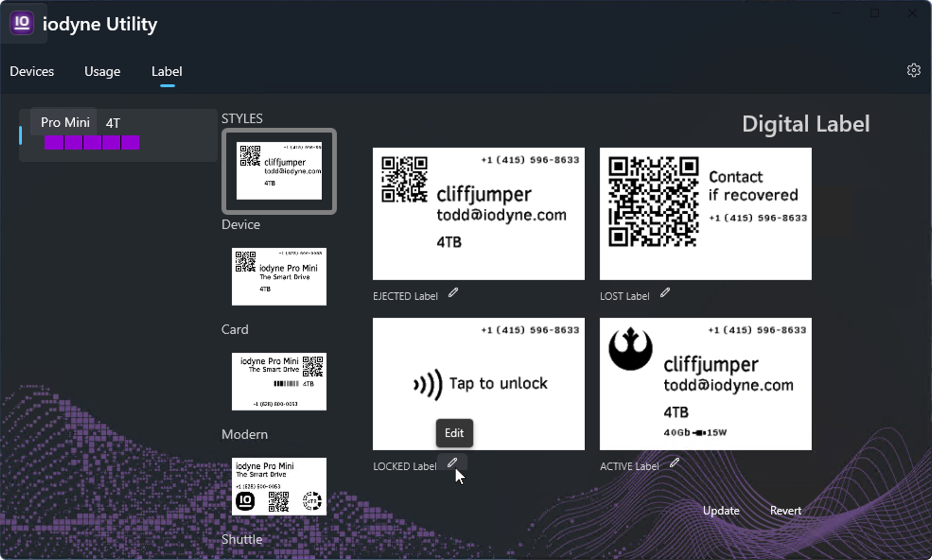
Task: Click the QR code on the LOST label
Action: tap(654, 202)
